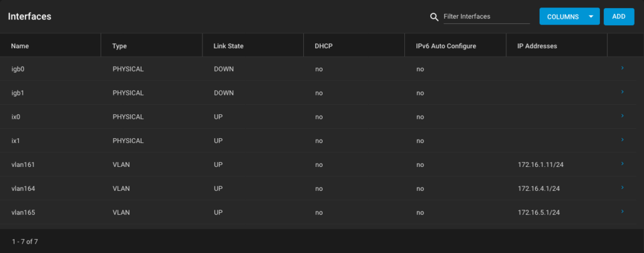644x253 pixels.
Task: Select the vlan161 interface name
Action: pyautogui.click(x=23, y=164)
